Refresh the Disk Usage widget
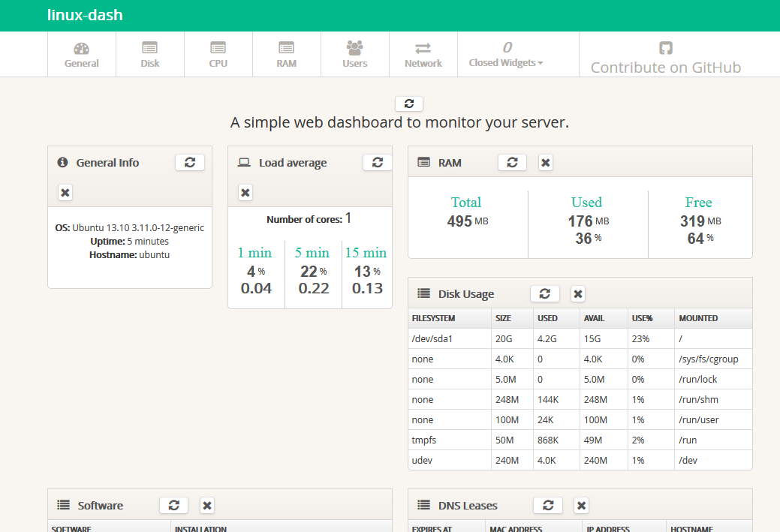Screen dimensions: 780x532 [544, 293]
